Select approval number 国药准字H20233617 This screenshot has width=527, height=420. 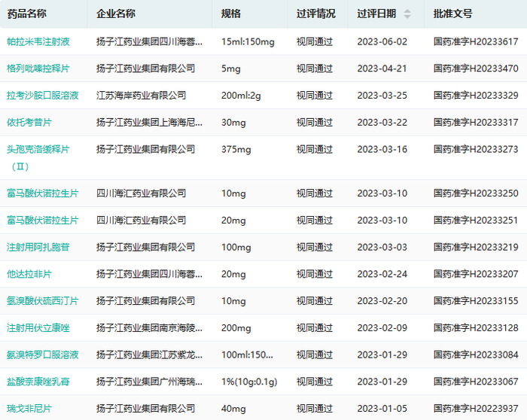(476, 41)
